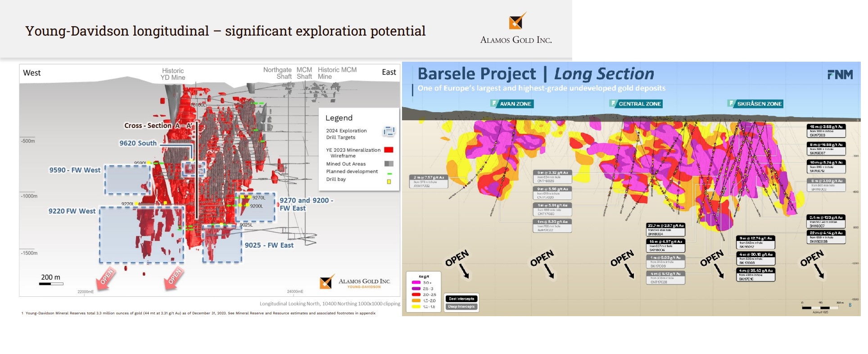Click the 9025 - FW East label
Image resolution: width=868 pixels, height=354 pixels.
[269, 245]
